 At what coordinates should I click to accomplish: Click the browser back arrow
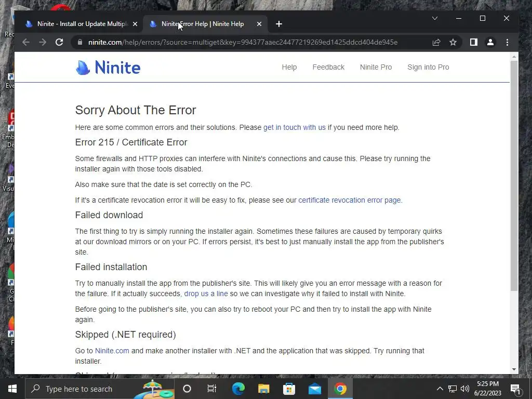tap(26, 42)
